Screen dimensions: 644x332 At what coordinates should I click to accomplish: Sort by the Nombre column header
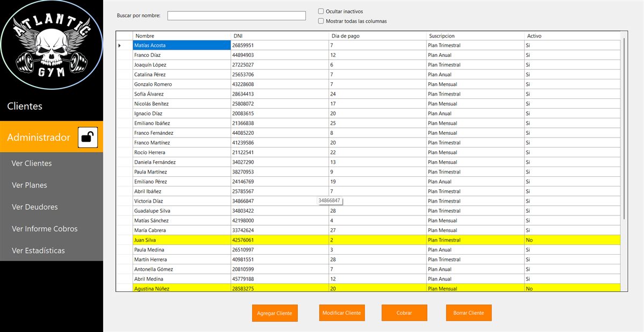(x=182, y=36)
